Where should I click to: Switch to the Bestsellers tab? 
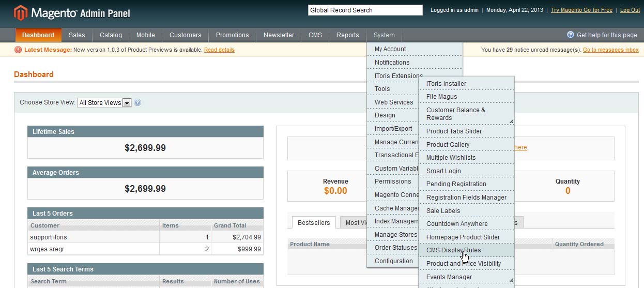tap(314, 223)
